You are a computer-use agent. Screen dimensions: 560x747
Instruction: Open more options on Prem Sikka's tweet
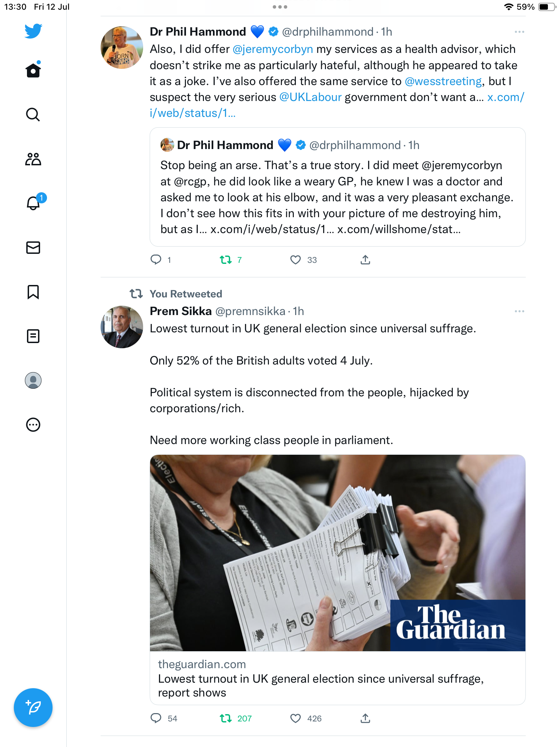(519, 311)
